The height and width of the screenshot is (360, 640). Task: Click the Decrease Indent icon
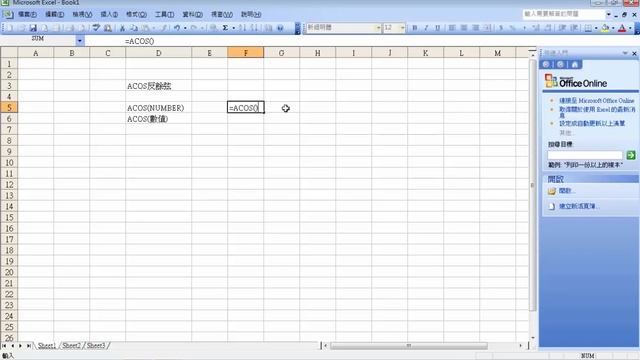(x=562, y=28)
